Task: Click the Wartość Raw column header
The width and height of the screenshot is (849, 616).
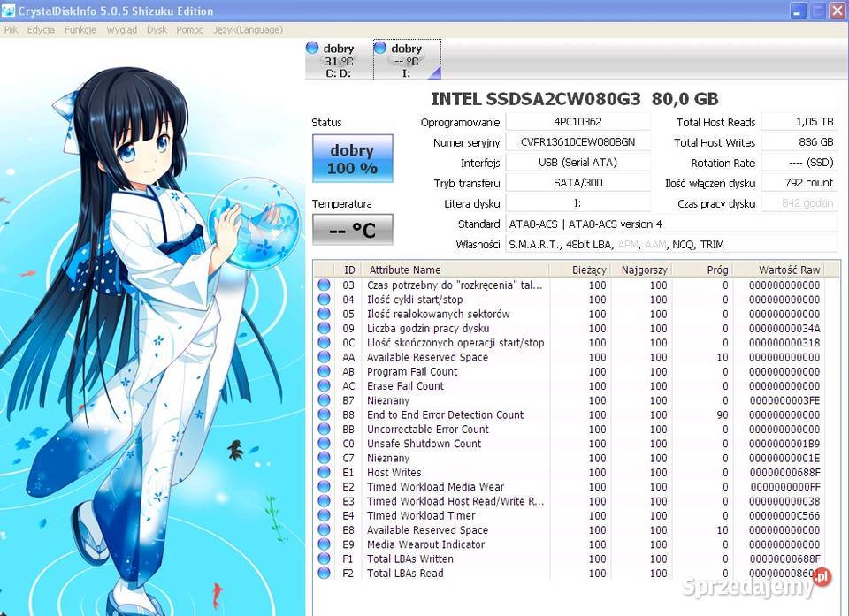Action: click(x=789, y=270)
